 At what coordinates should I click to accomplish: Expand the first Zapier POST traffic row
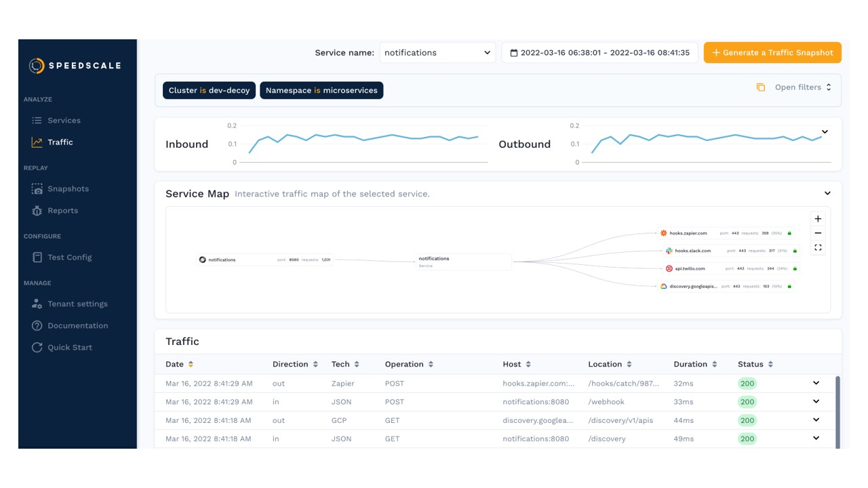tap(816, 383)
